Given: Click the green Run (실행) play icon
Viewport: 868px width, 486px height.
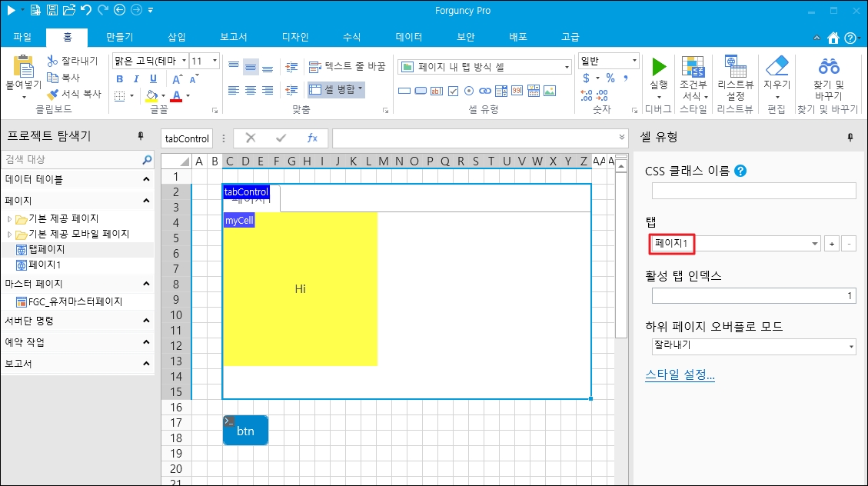Looking at the screenshot, I should pos(659,67).
